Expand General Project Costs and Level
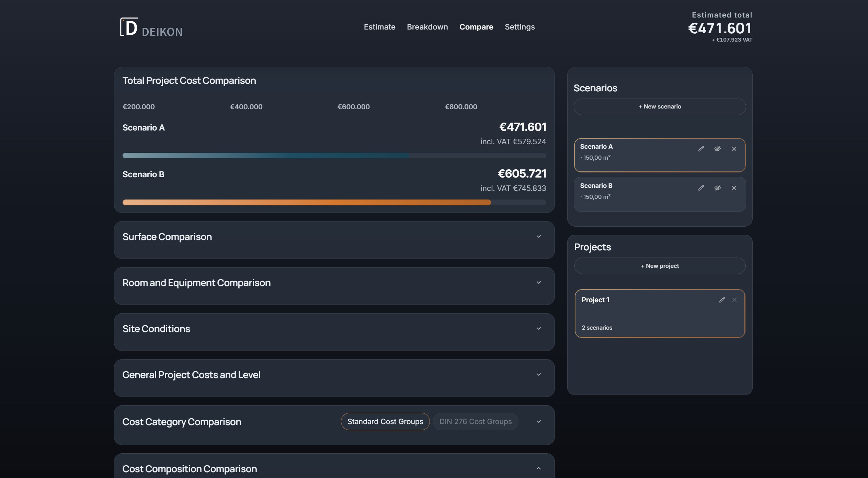The width and height of the screenshot is (868, 478). click(538, 375)
